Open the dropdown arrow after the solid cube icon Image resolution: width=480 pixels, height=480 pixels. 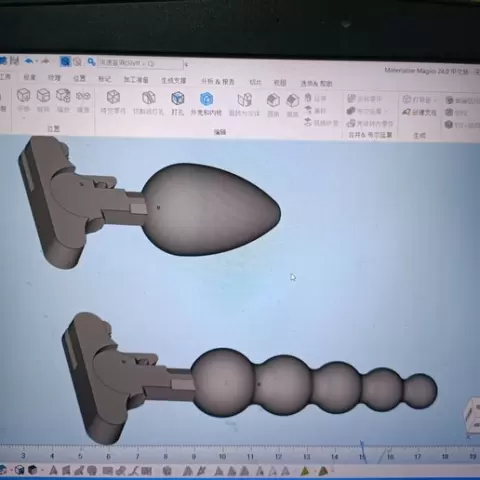pyautogui.click(x=42, y=471)
